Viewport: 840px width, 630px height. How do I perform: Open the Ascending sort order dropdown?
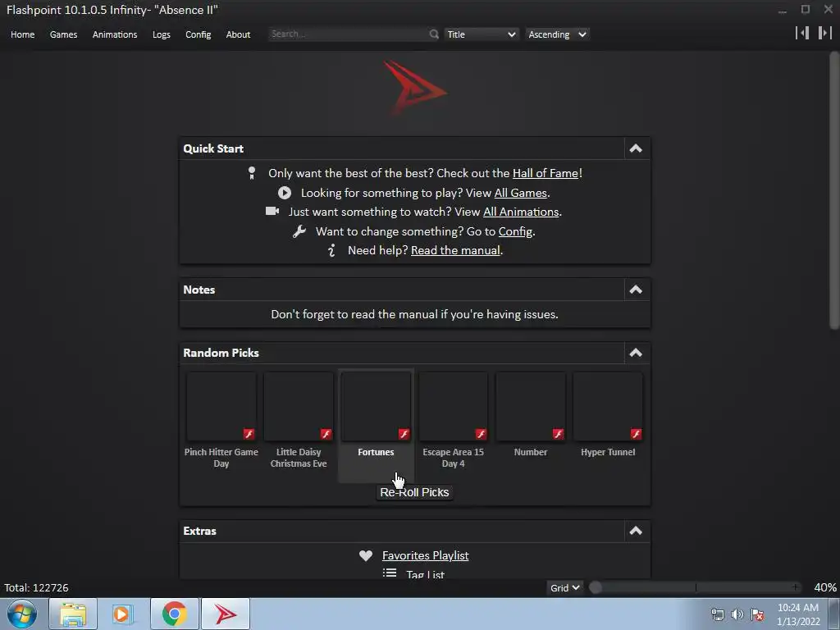click(x=557, y=34)
